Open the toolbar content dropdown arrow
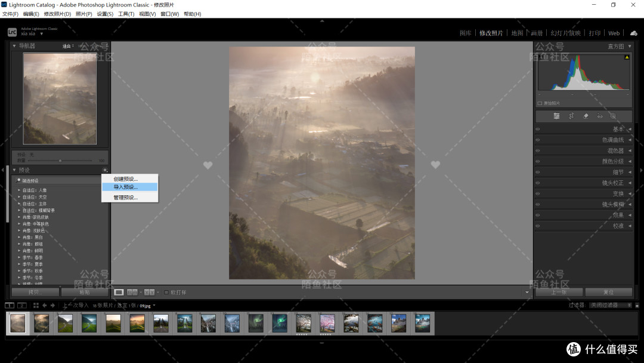Image resolution: width=644 pixels, height=363 pixels. (527, 293)
